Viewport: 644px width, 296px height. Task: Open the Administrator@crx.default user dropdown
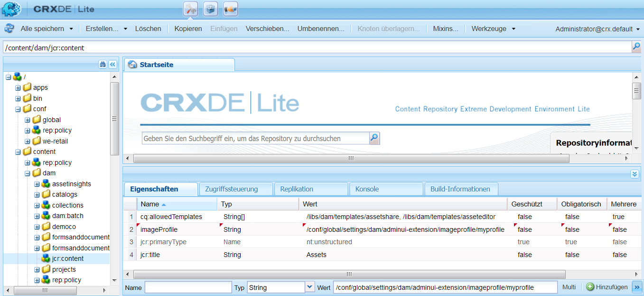coord(598,29)
